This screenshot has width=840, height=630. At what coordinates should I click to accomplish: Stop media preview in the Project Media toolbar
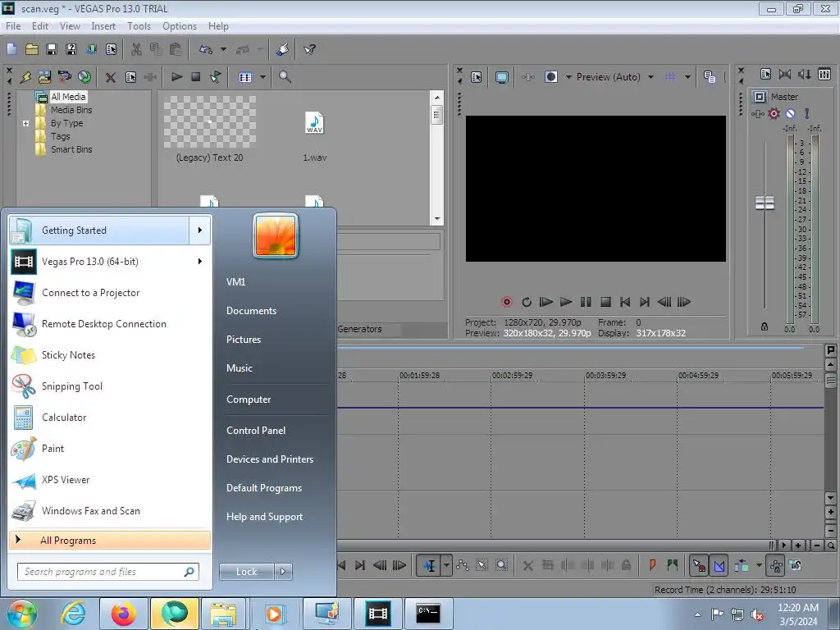tap(196, 77)
